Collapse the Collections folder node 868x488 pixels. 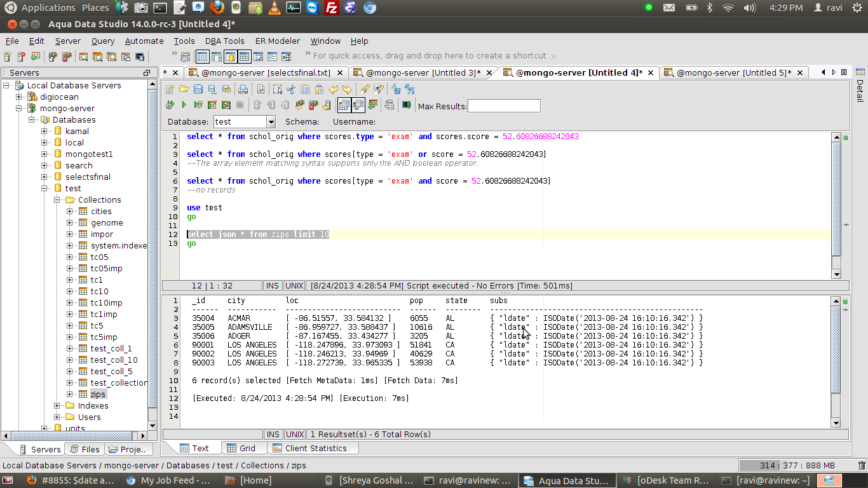(57, 200)
